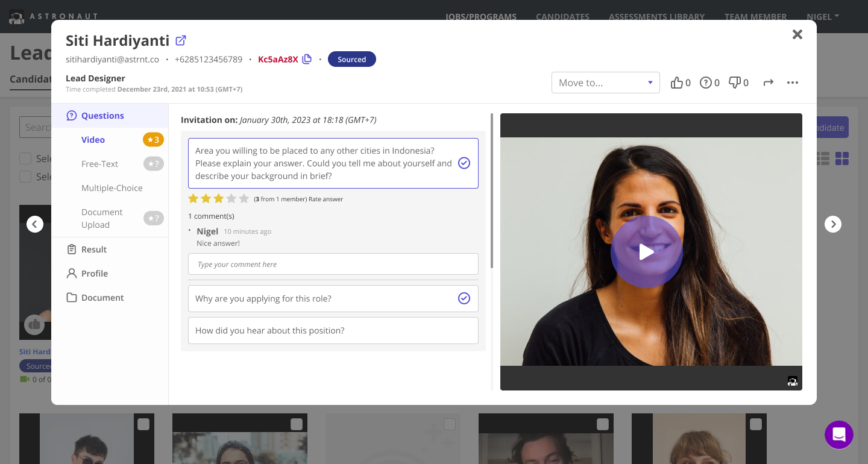The width and height of the screenshot is (868, 464).
Task: Go to the next candidate
Action: pos(833,224)
